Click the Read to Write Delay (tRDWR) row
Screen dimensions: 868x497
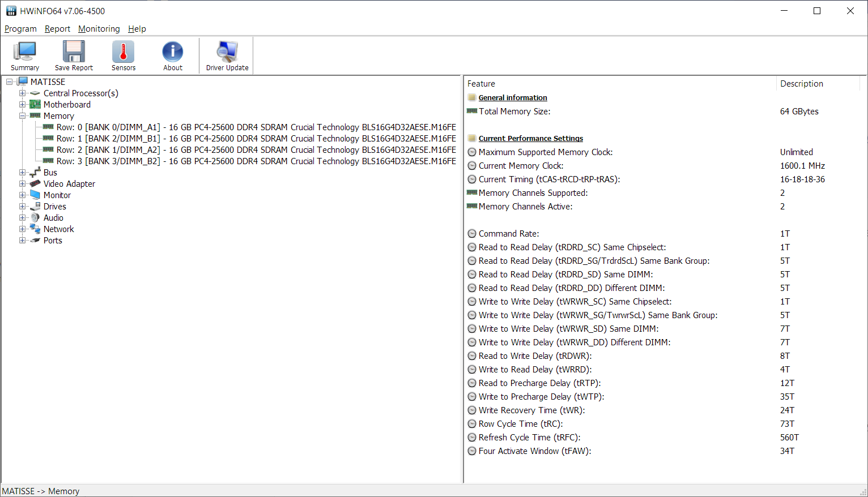(664, 355)
